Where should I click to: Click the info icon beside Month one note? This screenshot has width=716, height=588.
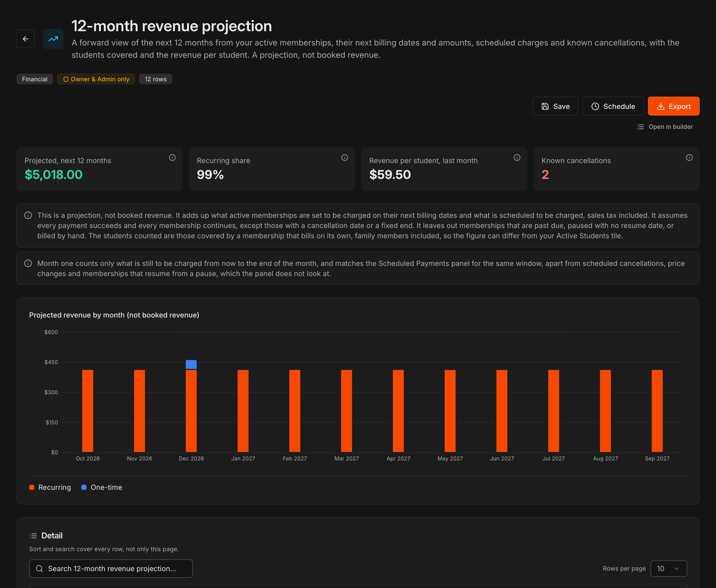click(28, 264)
